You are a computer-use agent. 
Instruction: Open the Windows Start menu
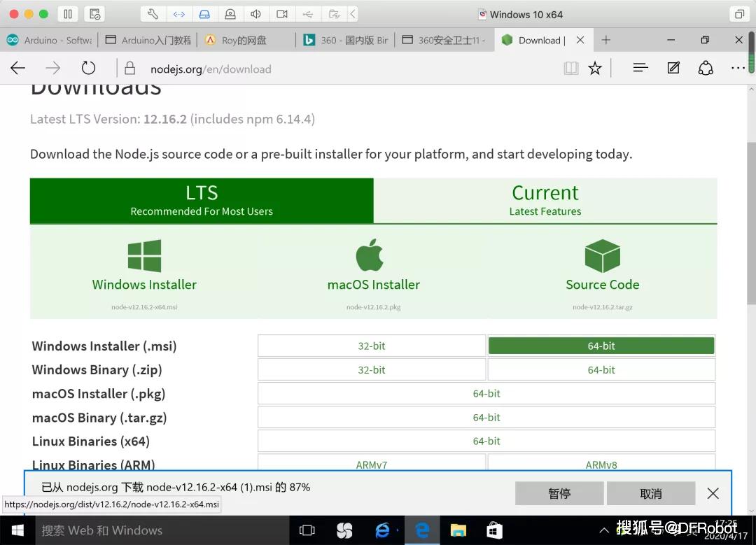[17, 530]
